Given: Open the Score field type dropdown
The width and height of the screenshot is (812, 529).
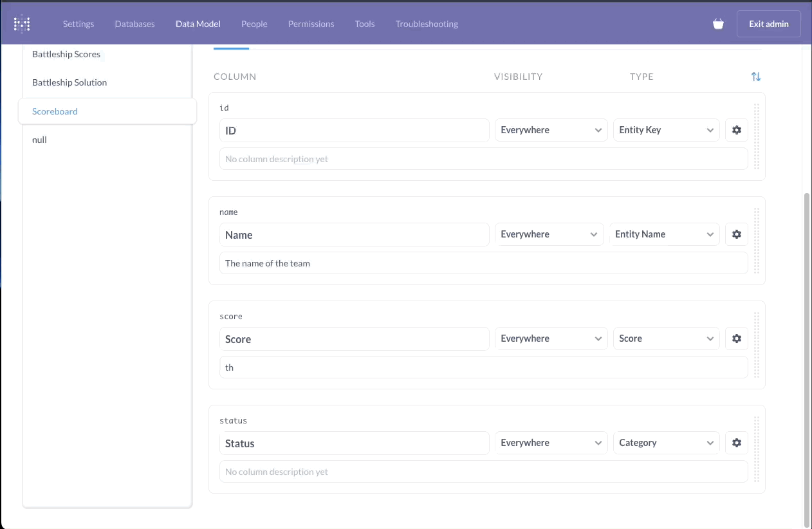Looking at the screenshot, I should (666, 338).
